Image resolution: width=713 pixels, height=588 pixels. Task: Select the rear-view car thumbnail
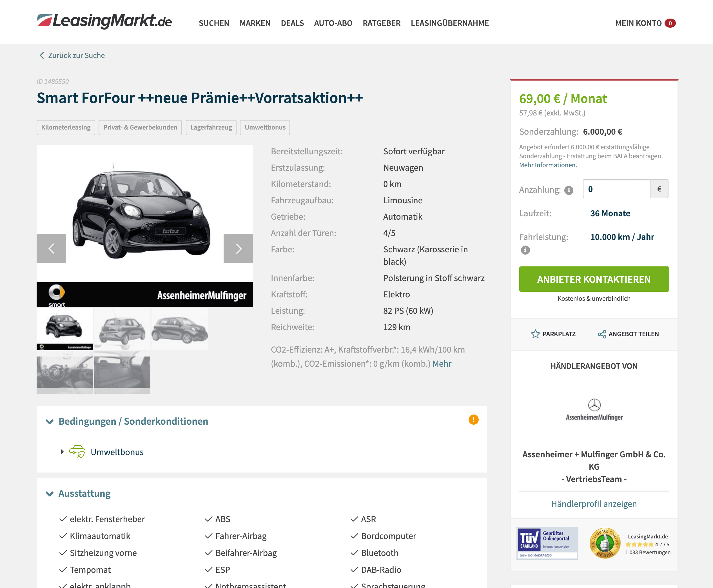(122, 329)
